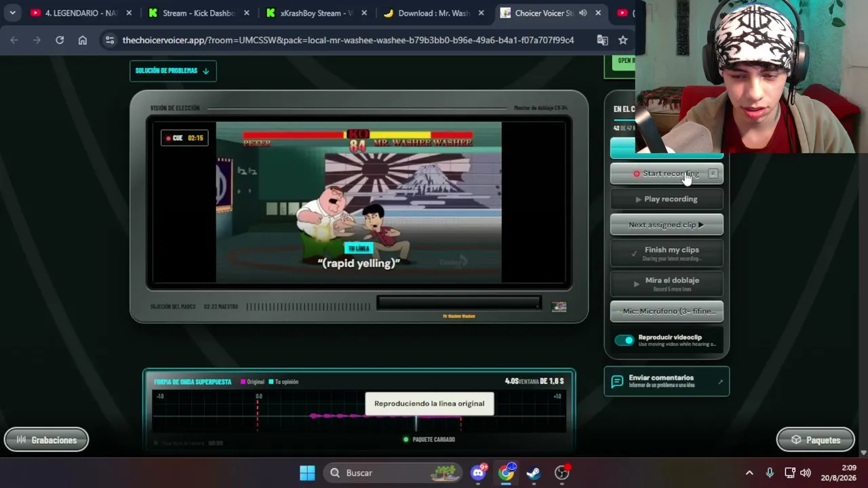The width and height of the screenshot is (868, 488).
Task: Click the checkmark icon on Finish my clips
Action: 634,253
